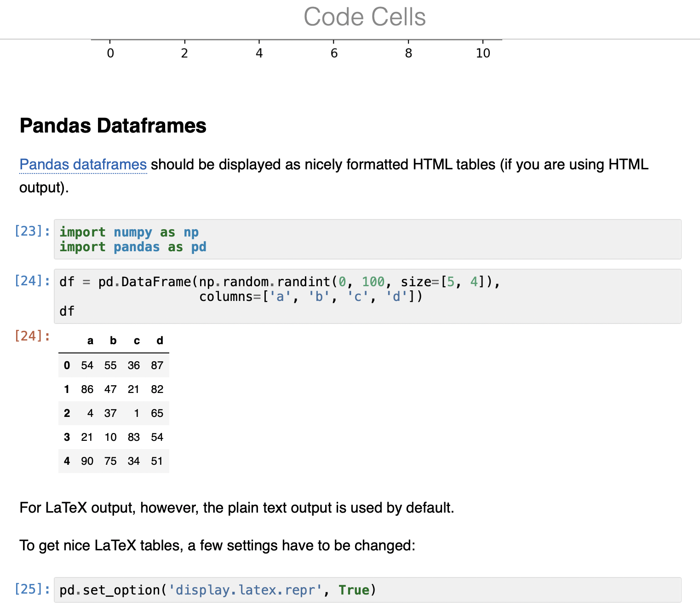Click the Pandas Dataframes section heading

tap(113, 126)
